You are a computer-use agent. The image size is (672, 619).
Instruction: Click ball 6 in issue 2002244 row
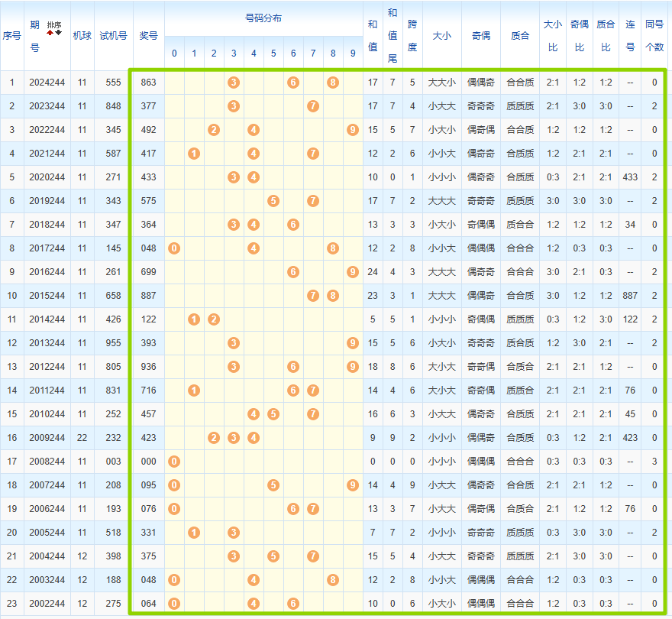tap(293, 603)
